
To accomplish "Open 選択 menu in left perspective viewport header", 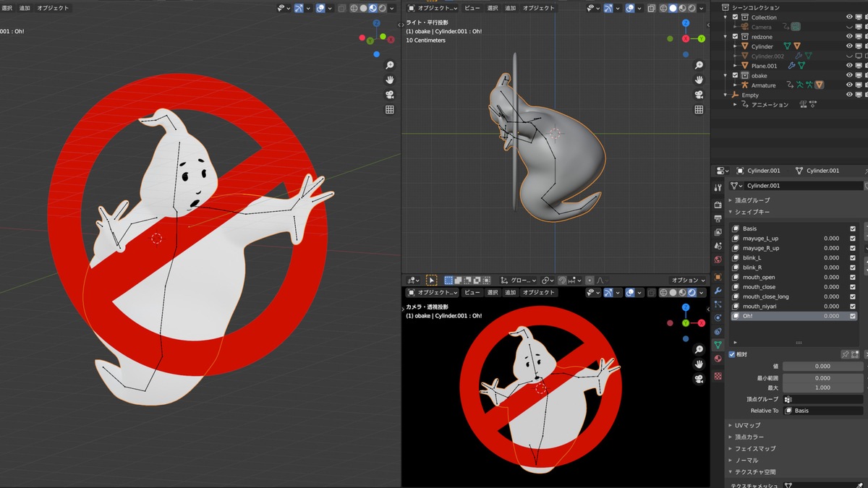I will (x=6, y=8).
